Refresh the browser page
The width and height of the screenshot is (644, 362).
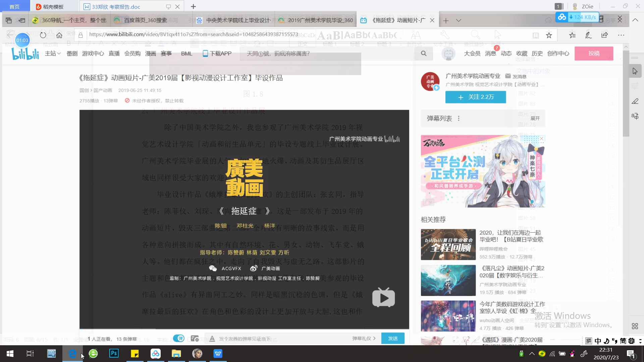[x=43, y=35]
